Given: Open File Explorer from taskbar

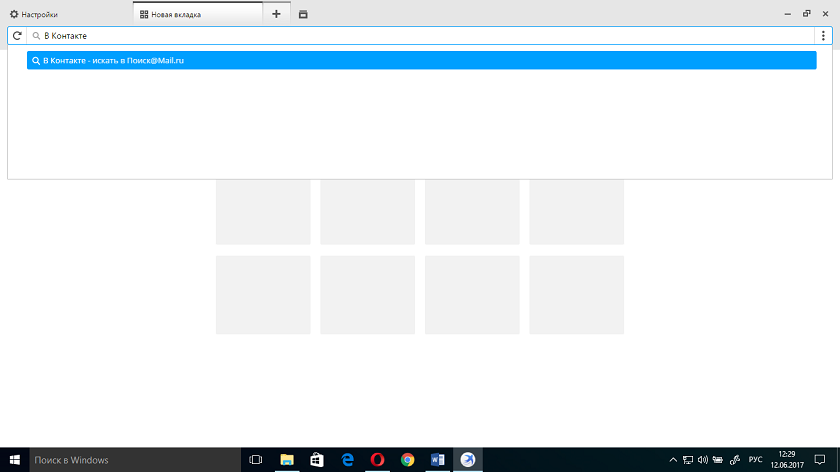Looking at the screenshot, I should 287,460.
